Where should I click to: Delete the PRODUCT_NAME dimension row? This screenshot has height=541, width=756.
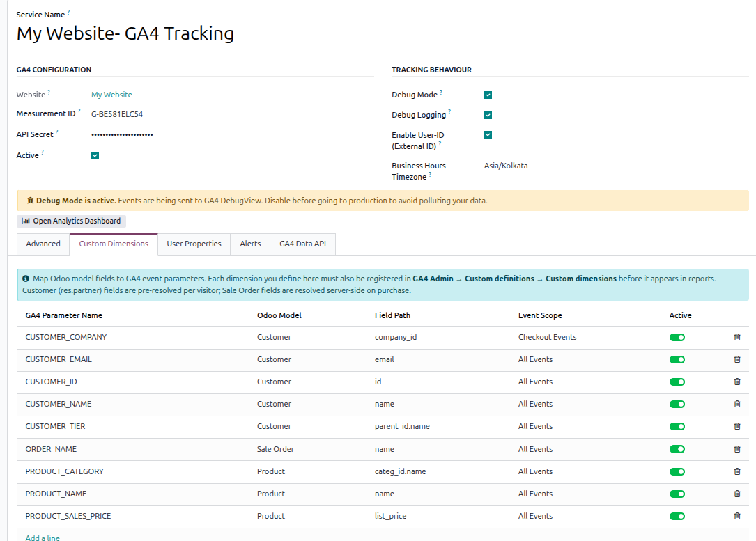click(736, 494)
